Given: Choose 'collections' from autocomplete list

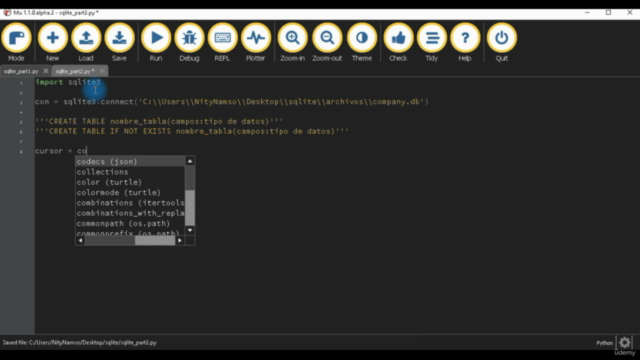Looking at the screenshot, I should click(130, 172).
